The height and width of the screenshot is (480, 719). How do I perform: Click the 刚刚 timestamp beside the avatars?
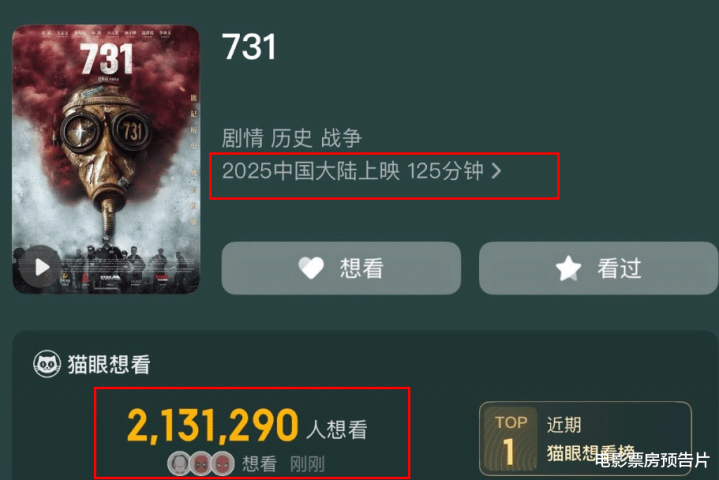(307, 464)
